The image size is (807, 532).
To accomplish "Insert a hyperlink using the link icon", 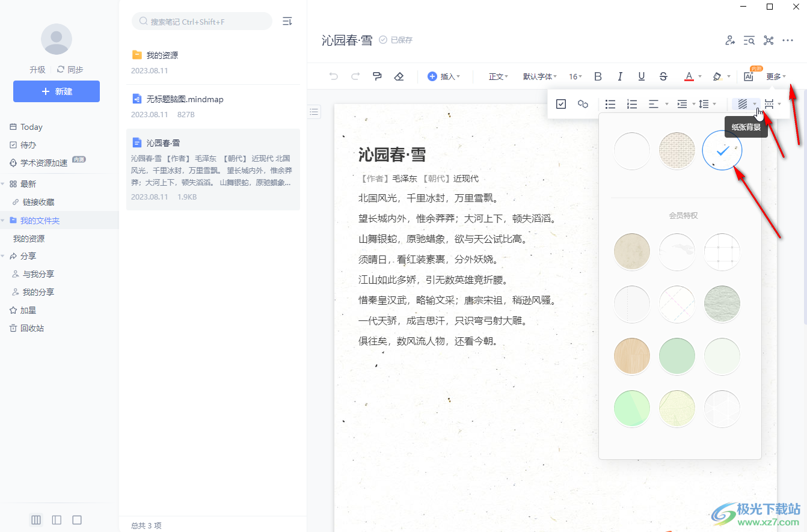I will click(x=583, y=104).
